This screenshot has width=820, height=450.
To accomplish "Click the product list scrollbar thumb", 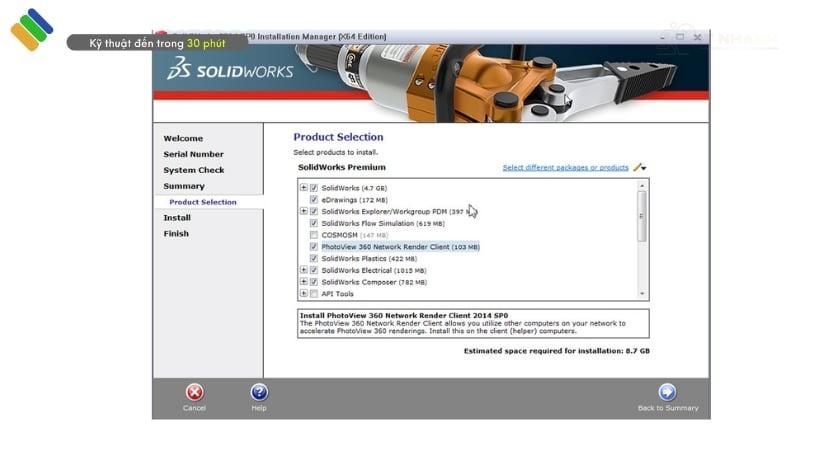I will (x=642, y=215).
